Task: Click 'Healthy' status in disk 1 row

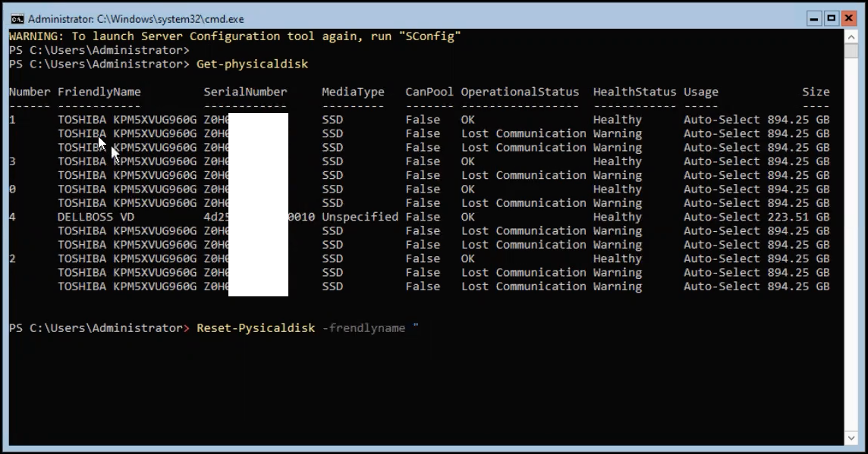Action: tap(617, 120)
